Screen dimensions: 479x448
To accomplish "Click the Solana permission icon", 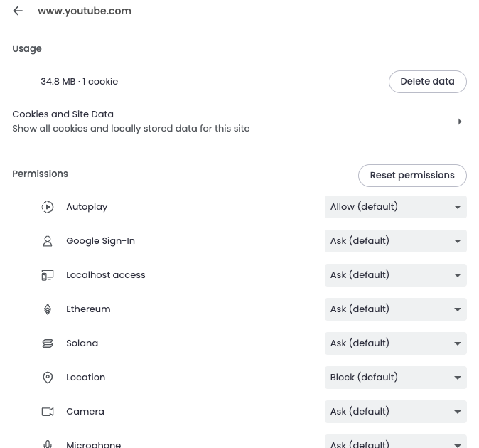I will pyautogui.click(x=48, y=343).
